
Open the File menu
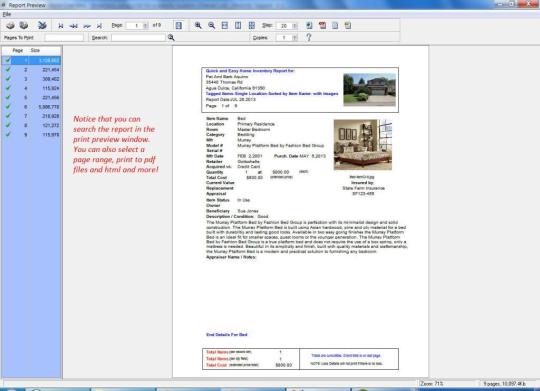[x=7, y=14]
